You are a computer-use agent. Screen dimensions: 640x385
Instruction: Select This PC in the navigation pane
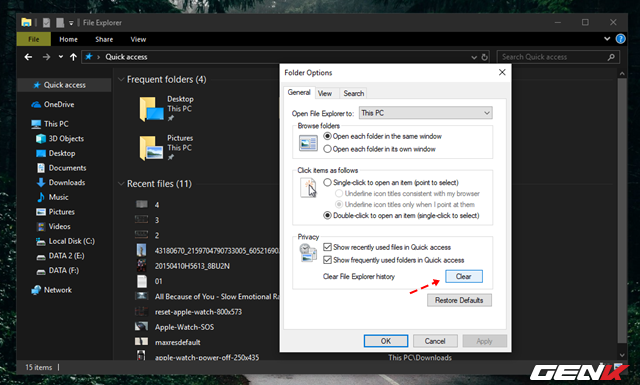click(50, 124)
